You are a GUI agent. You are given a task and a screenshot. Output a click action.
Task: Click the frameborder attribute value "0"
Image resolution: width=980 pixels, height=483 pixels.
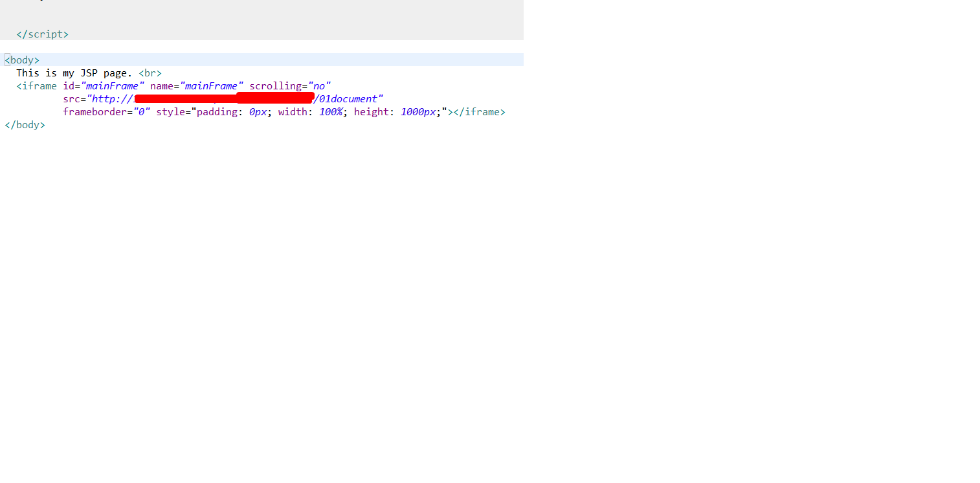[142, 112]
